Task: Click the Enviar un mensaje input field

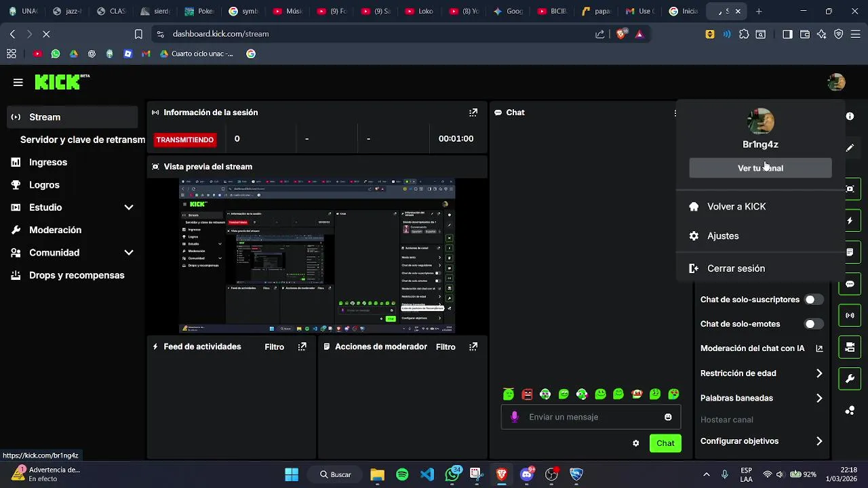Action: (591, 417)
